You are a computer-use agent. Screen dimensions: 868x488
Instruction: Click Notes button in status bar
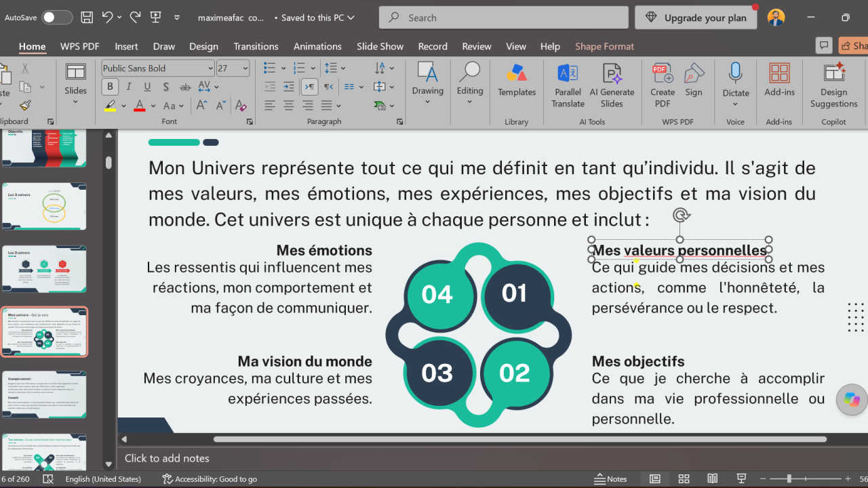point(610,479)
